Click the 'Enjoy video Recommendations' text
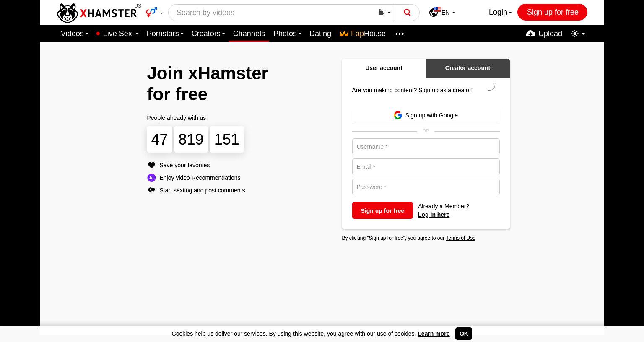 tap(200, 178)
